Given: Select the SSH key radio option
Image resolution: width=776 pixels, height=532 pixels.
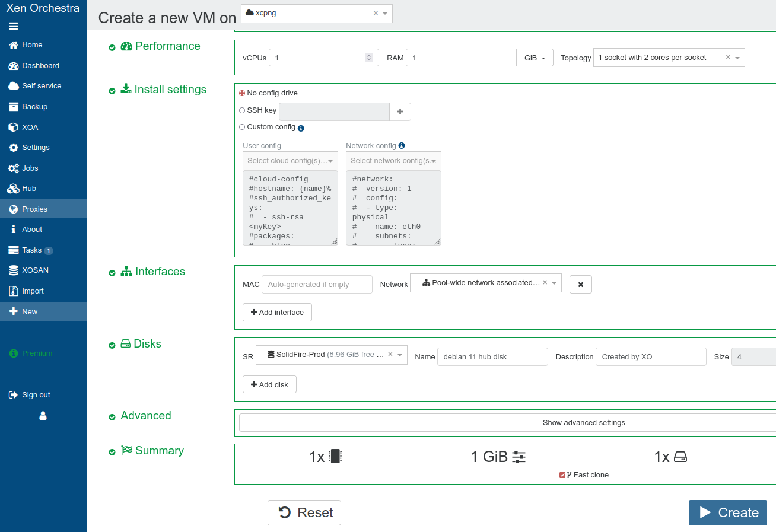Looking at the screenshot, I should point(242,110).
